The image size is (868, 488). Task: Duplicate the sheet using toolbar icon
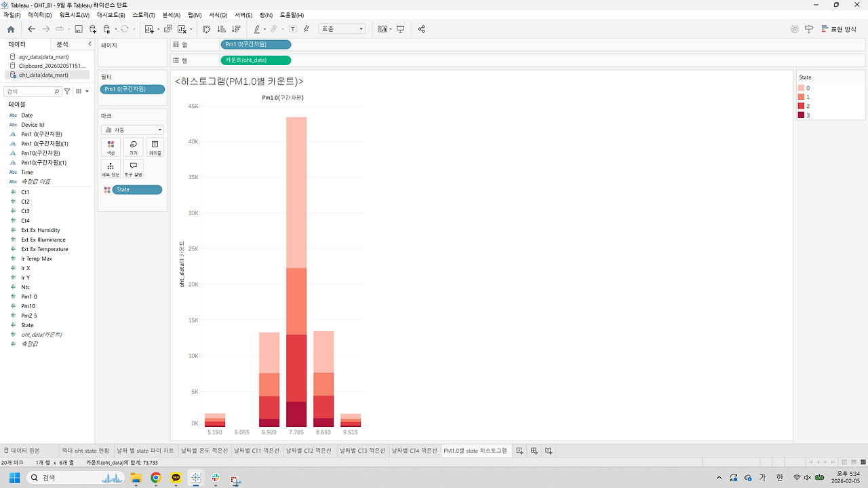(x=167, y=29)
